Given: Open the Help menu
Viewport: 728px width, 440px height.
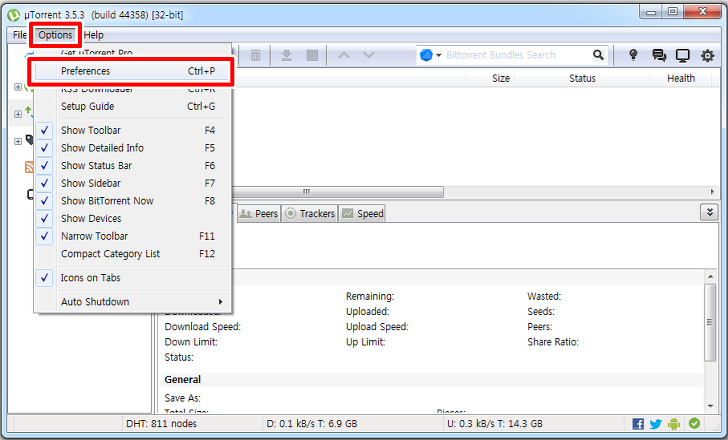Looking at the screenshot, I should click(x=93, y=35).
